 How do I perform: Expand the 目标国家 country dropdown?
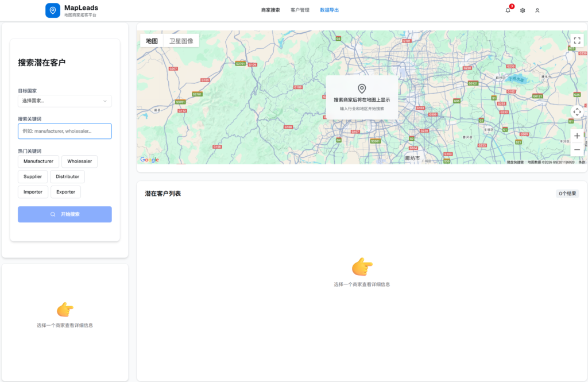pyautogui.click(x=65, y=101)
